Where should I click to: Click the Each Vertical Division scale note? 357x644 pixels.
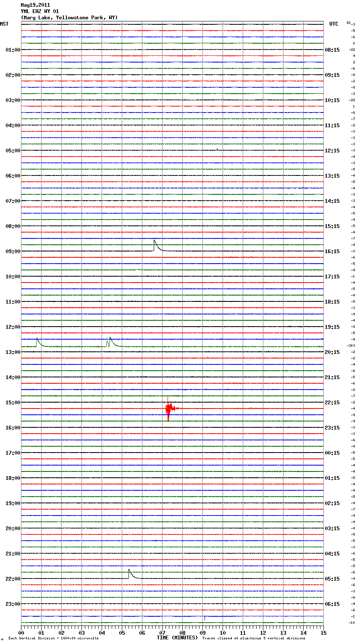tap(53, 639)
